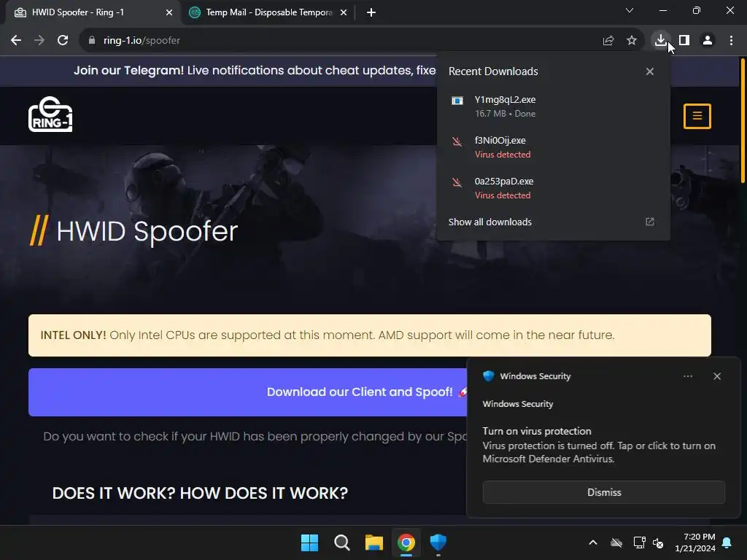The height and width of the screenshot is (560, 747).
Task: Toggle the Chrome downloads tray icon
Action: [660, 41]
